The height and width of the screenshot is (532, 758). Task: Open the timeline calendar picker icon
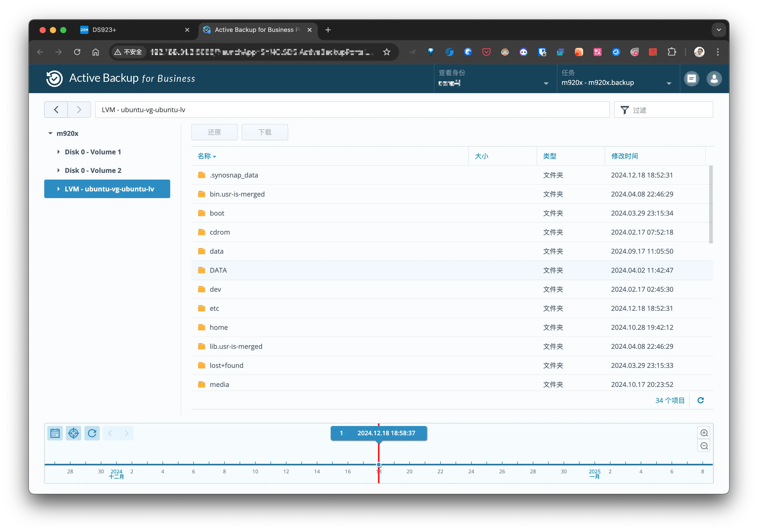click(x=55, y=433)
